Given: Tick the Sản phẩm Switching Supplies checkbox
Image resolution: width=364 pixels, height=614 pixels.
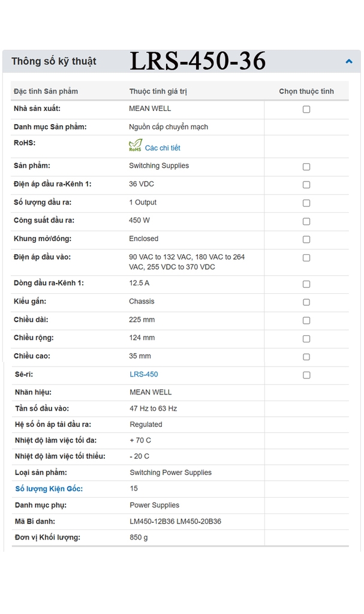Looking at the screenshot, I should pos(306,167).
